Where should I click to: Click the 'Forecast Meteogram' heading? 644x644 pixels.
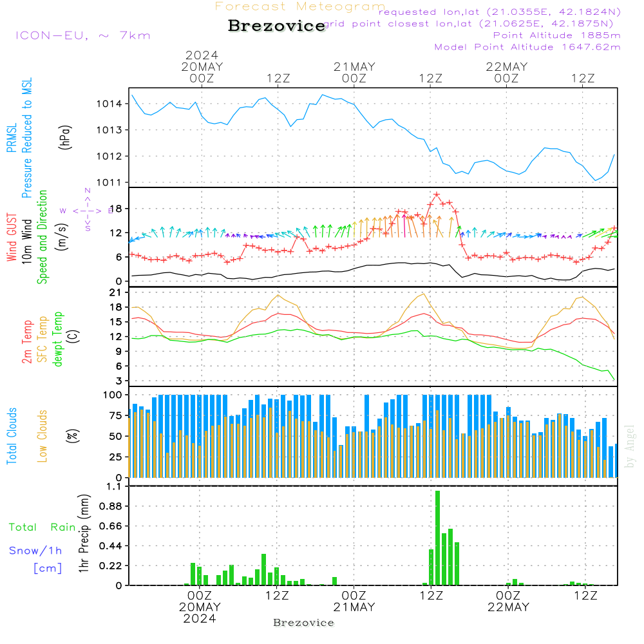(299, 6)
